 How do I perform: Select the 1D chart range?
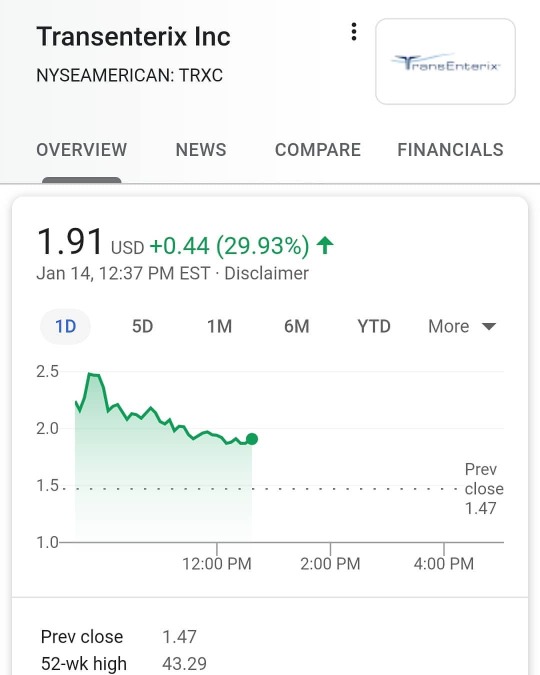65,326
